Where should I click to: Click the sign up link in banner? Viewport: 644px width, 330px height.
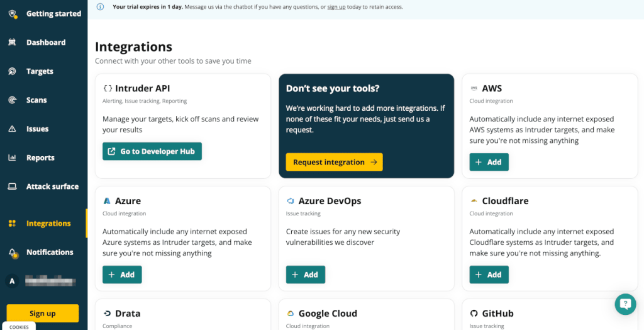click(336, 7)
